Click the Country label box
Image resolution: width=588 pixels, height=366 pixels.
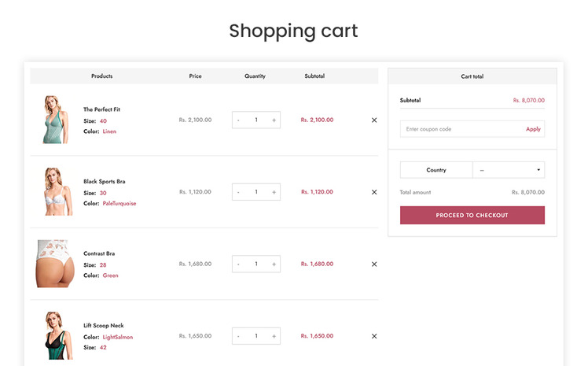[436, 170]
